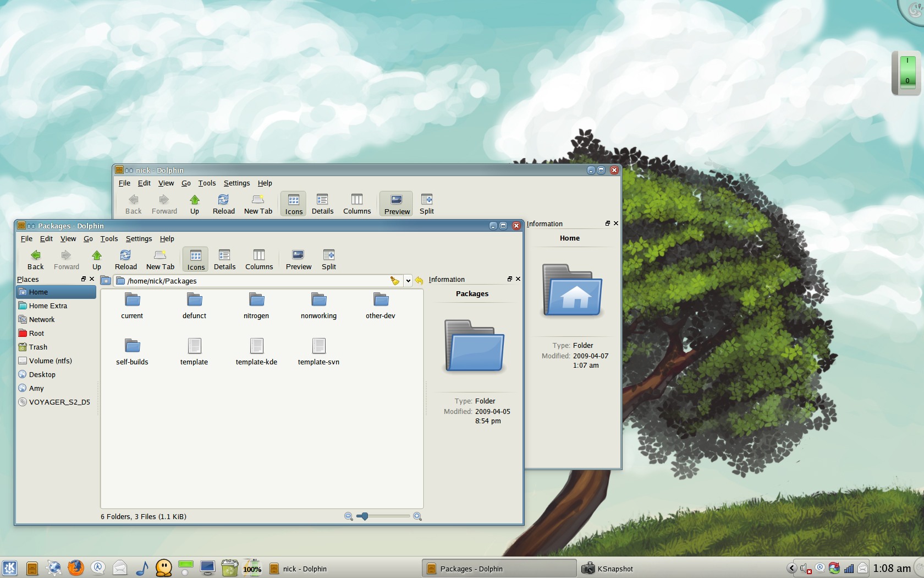Click zoom out icon in status bar
924x578 pixels.
[x=349, y=516]
